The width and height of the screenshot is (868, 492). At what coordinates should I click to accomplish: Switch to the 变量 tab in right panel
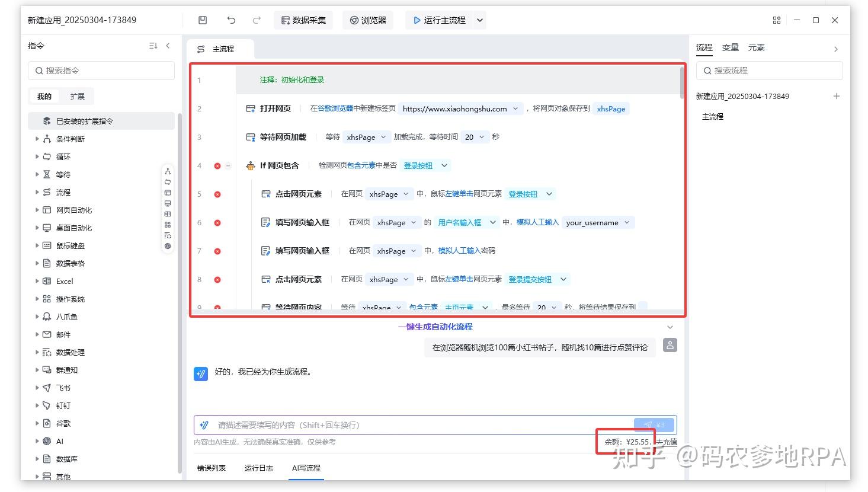tap(731, 47)
